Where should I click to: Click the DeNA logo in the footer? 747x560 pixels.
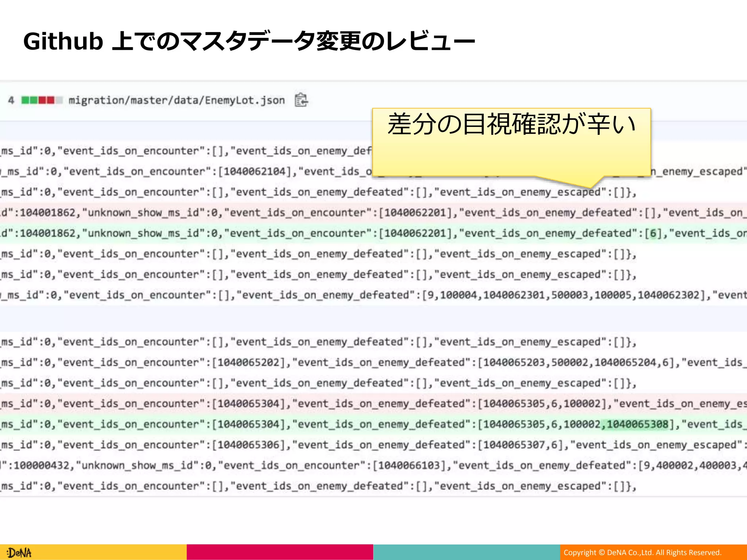click(19, 553)
